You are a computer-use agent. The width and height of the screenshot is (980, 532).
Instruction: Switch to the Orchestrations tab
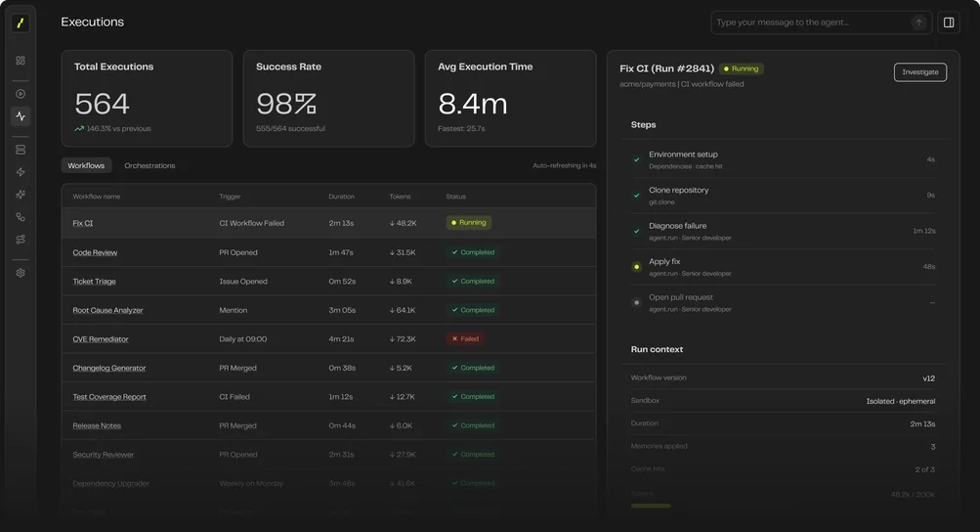click(x=149, y=165)
